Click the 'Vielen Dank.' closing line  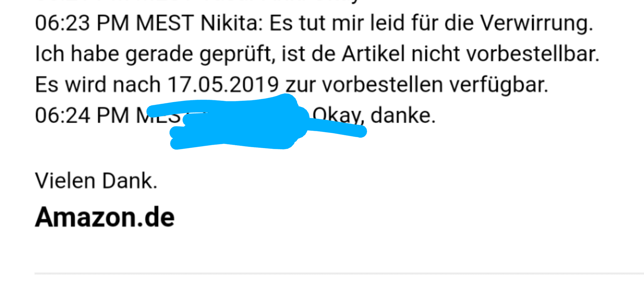[96, 181]
